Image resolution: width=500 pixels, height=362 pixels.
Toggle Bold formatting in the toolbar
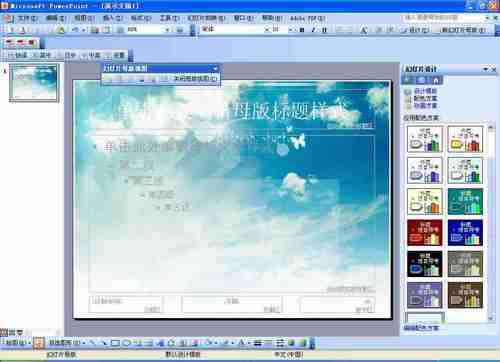[302, 30]
